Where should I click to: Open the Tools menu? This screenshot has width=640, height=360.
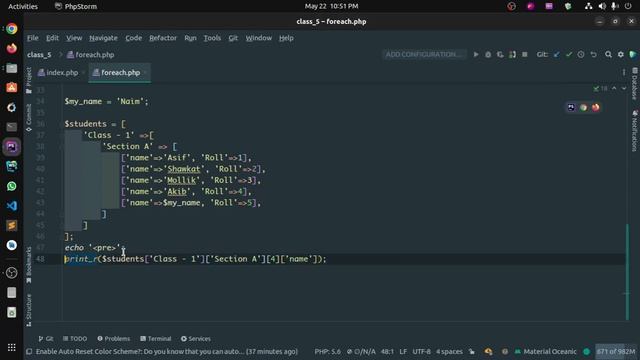coord(212,38)
